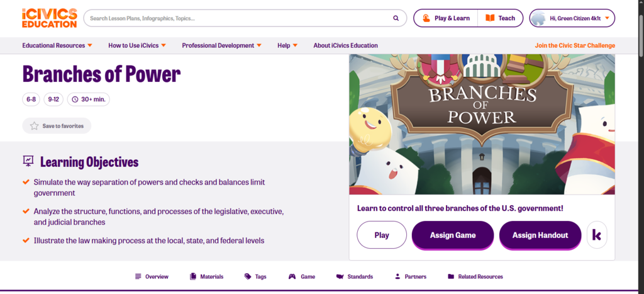
Task: Click the Related Resources folder icon
Action: click(451, 277)
